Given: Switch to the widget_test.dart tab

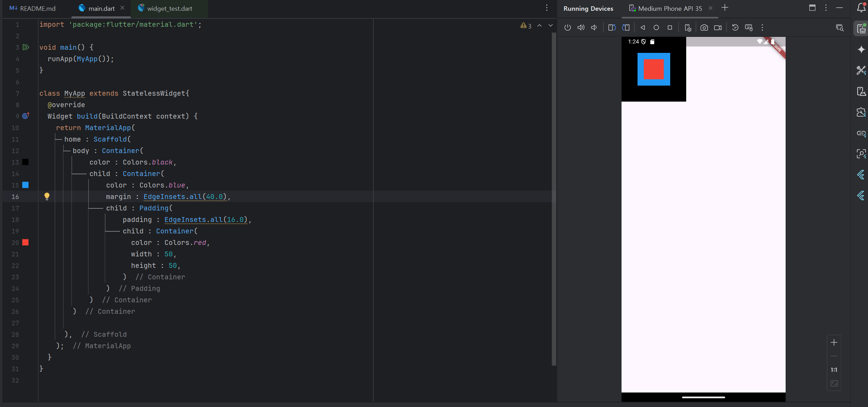Looking at the screenshot, I should point(169,8).
